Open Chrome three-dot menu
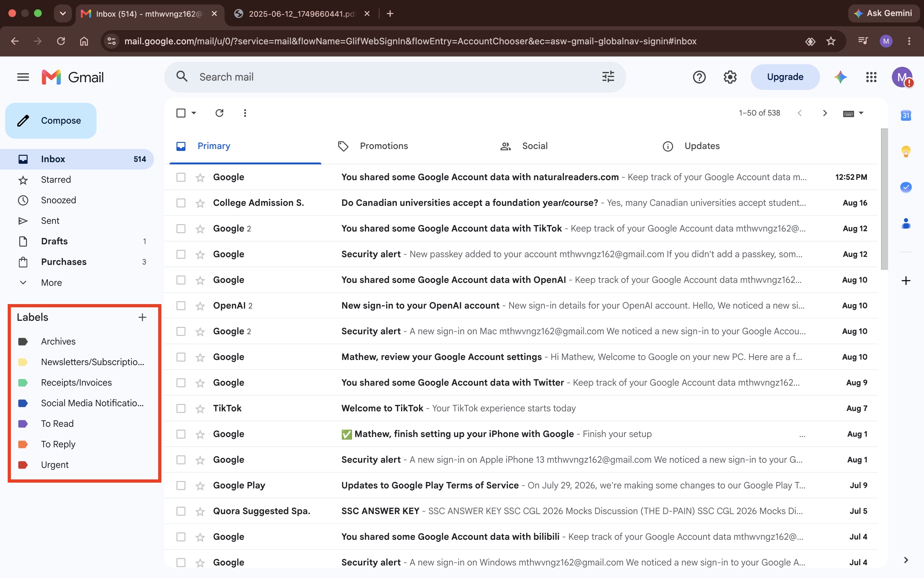 click(909, 41)
